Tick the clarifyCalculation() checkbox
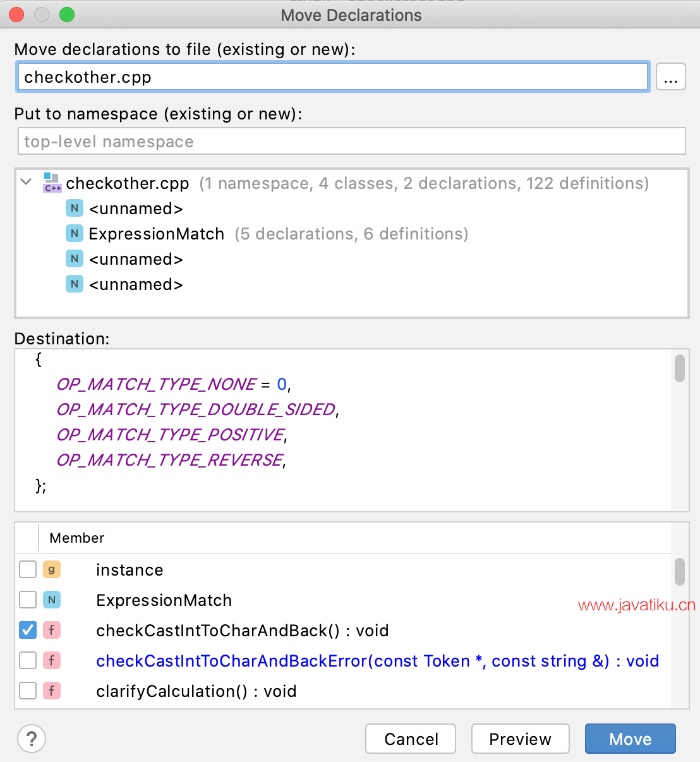 [x=28, y=691]
